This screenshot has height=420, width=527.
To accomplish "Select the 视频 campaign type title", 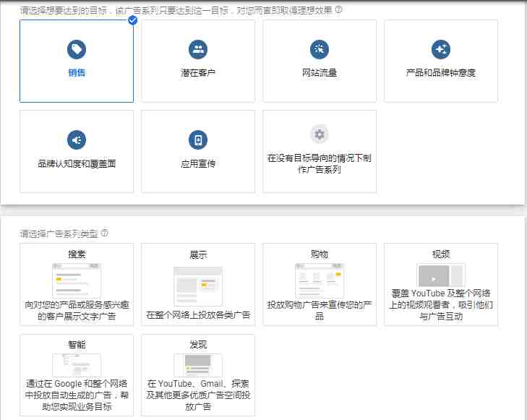I will [x=441, y=254].
